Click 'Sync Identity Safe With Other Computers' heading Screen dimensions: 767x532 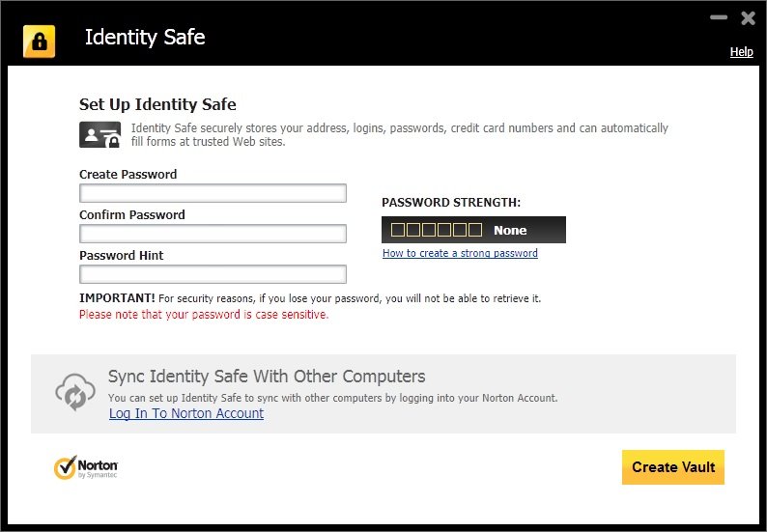click(x=267, y=376)
